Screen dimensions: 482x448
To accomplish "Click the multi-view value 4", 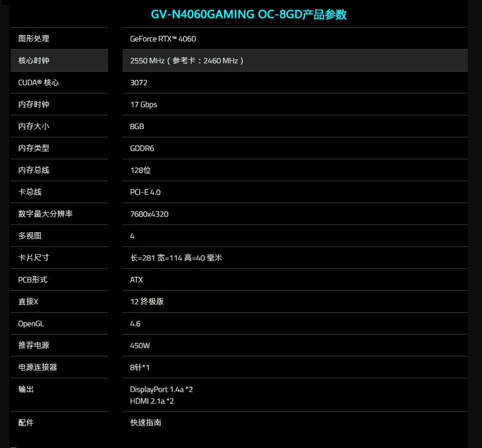I will click(132, 236).
